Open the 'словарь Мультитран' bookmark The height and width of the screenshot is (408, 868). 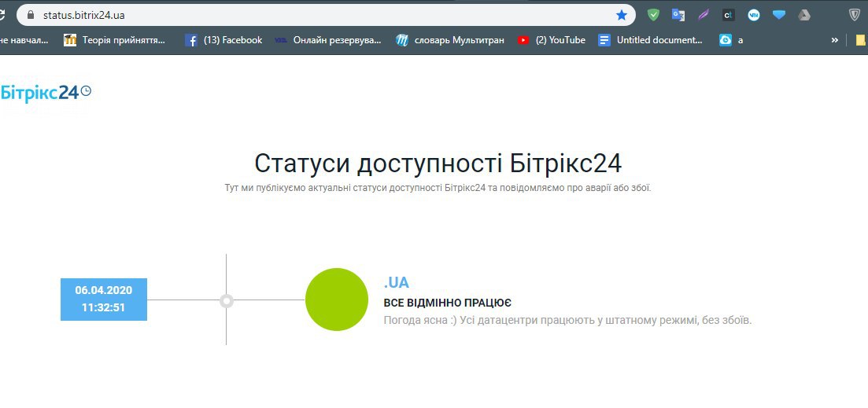(x=450, y=40)
